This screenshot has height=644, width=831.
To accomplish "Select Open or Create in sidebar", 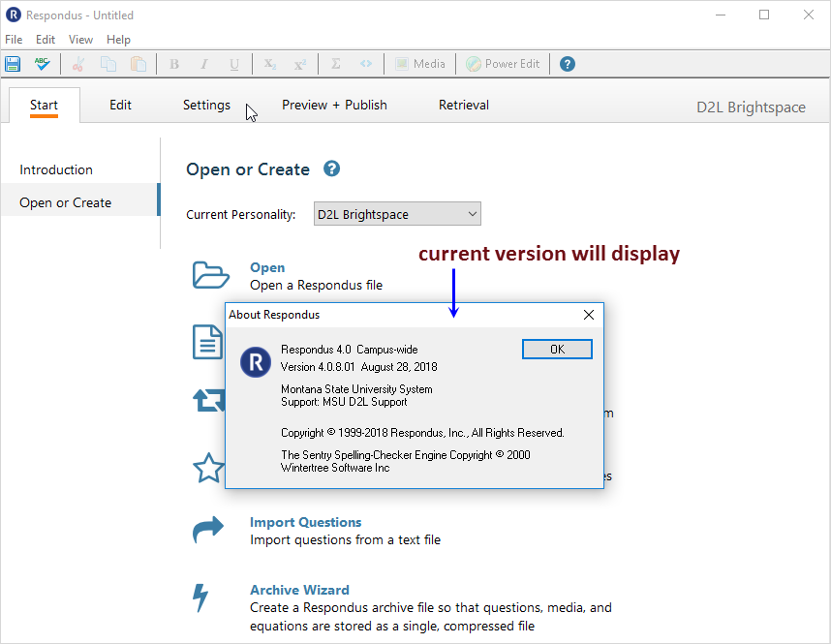I will [x=79, y=199].
